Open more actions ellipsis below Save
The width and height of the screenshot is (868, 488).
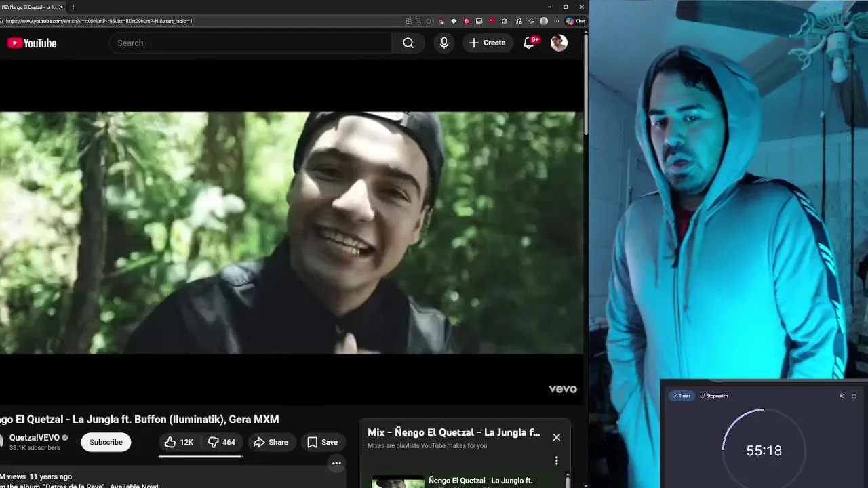[x=336, y=464]
